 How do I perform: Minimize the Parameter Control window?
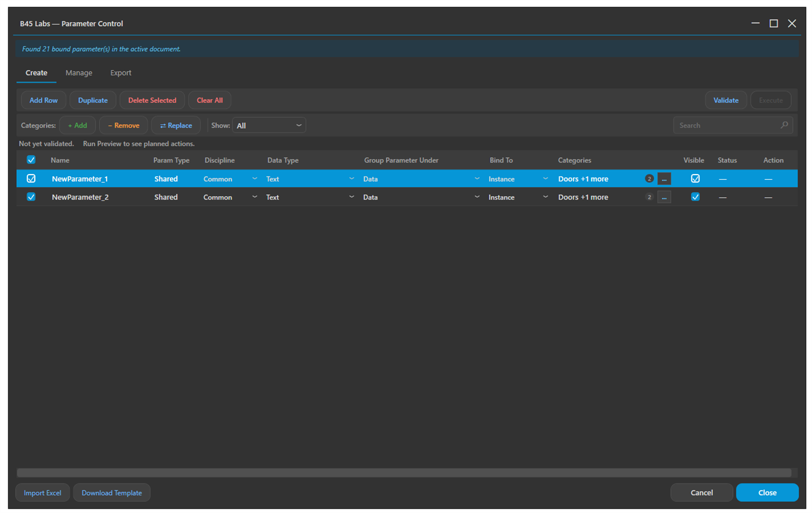pos(755,23)
